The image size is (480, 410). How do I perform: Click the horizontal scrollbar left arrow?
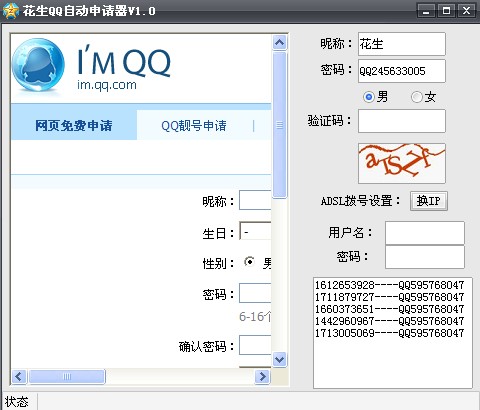[x=19, y=377]
